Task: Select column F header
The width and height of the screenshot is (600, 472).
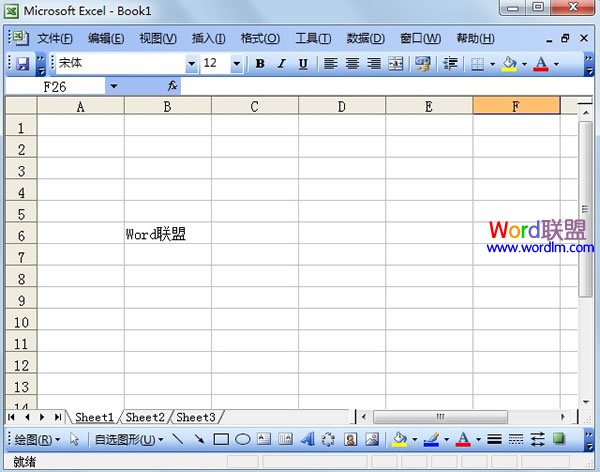Action: pyautogui.click(x=516, y=106)
